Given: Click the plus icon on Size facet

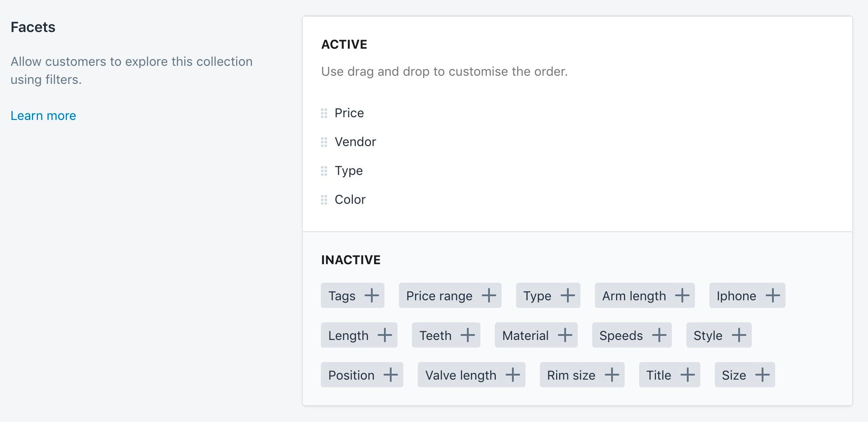Looking at the screenshot, I should point(763,375).
